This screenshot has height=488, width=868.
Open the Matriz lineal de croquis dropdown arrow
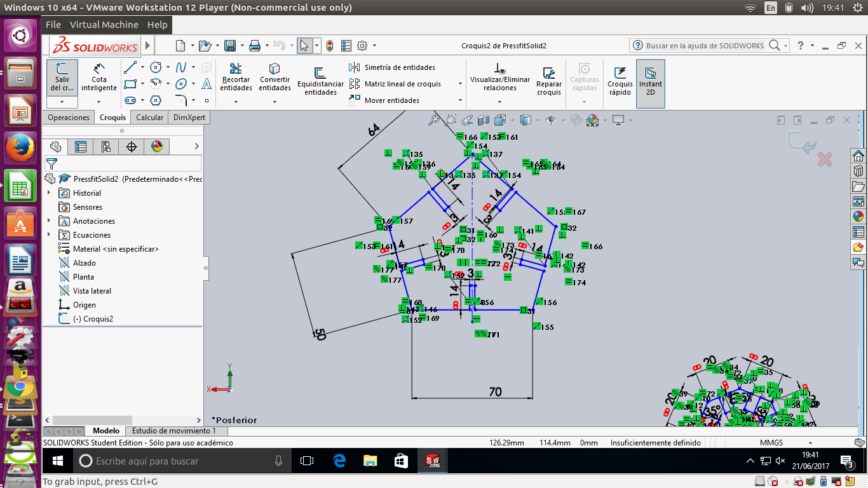(461, 84)
